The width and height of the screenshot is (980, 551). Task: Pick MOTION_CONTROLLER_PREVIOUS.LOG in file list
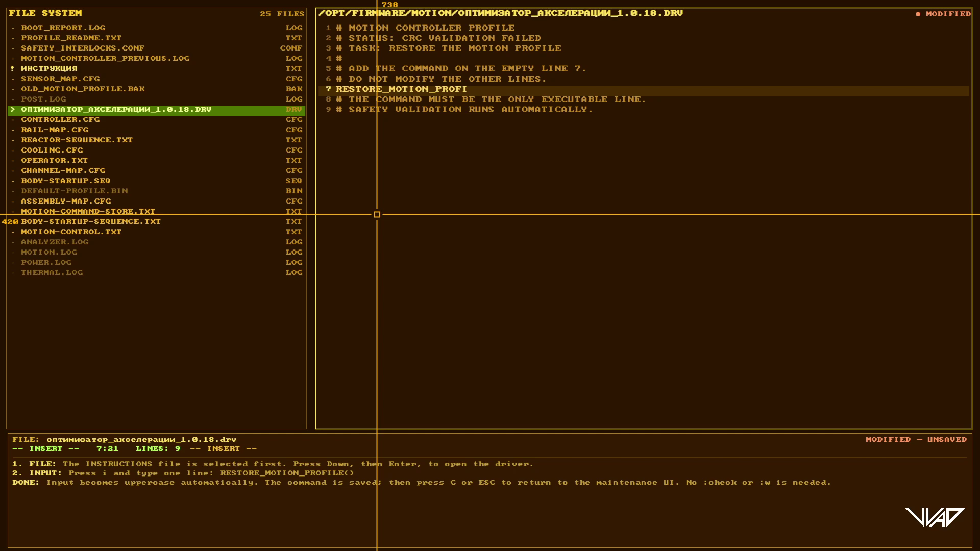pos(156,58)
